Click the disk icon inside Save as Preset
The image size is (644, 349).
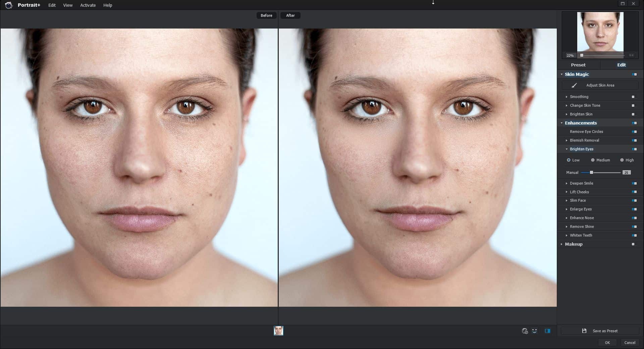[584, 331]
